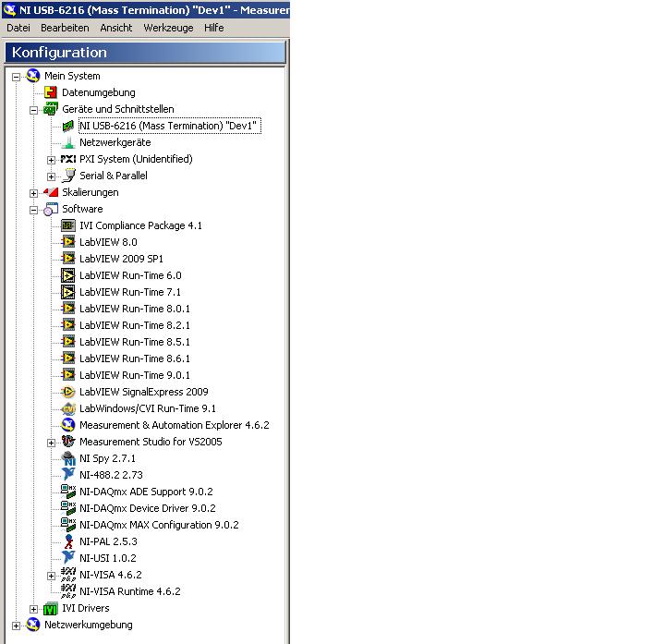The width and height of the screenshot is (665, 644).
Task: Open the Hilfe menu
Action: (213, 28)
